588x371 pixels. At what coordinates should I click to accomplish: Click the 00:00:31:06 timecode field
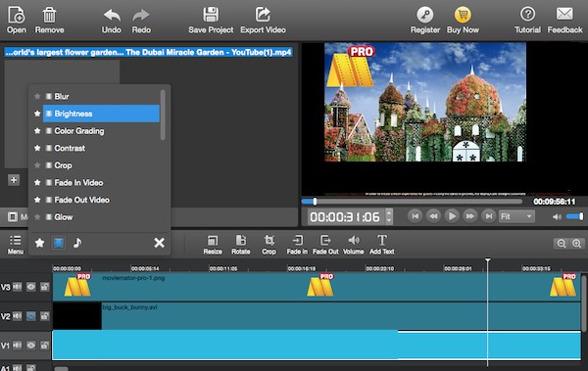point(345,217)
